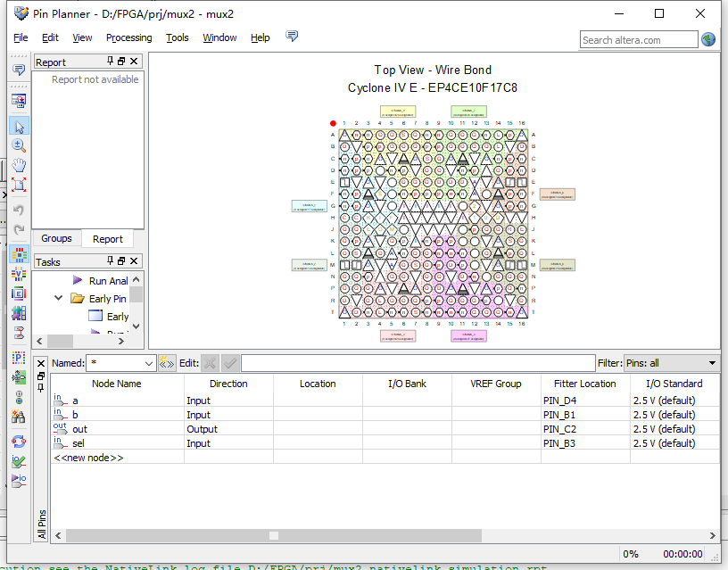Click the purple play io analysis icon
The image size is (728, 570).
(x=19, y=481)
